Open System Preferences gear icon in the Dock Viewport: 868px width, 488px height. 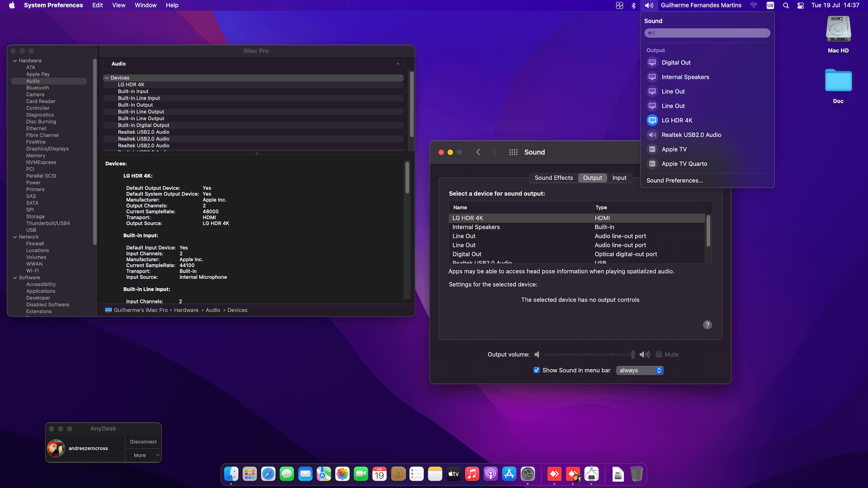[528, 474]
